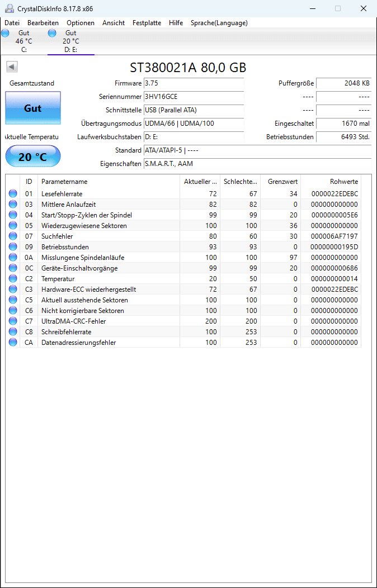
Task: Click the Eingeschaltet field 1670 mal
Action: coord(344,124)
